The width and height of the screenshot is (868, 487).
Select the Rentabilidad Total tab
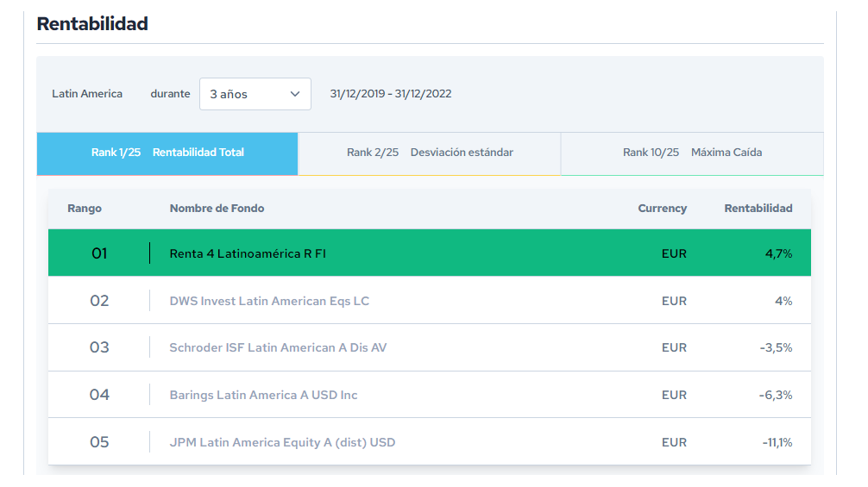point(167,153)
